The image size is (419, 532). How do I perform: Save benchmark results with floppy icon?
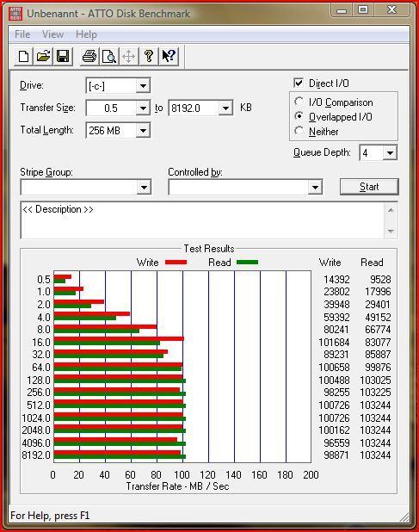click(63, 56)
